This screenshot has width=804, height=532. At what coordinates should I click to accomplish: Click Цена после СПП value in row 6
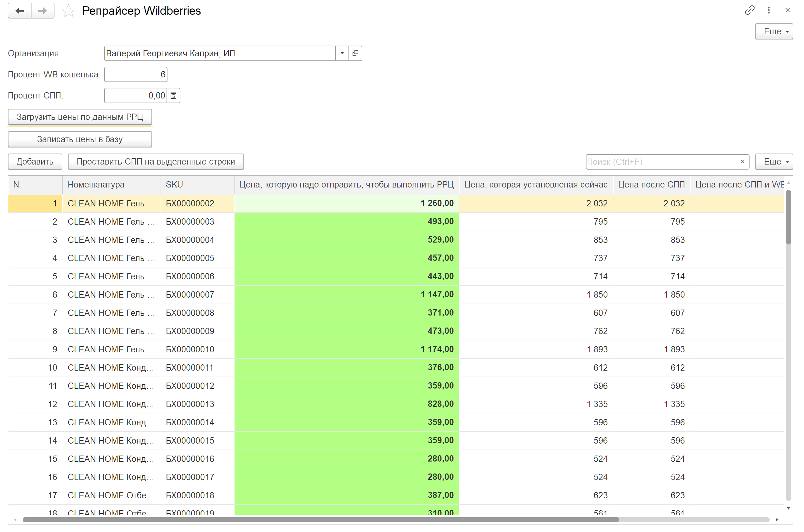[x=652, y=294]
